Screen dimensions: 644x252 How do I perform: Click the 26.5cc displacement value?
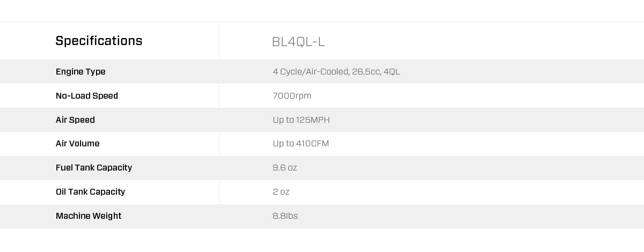365,72
